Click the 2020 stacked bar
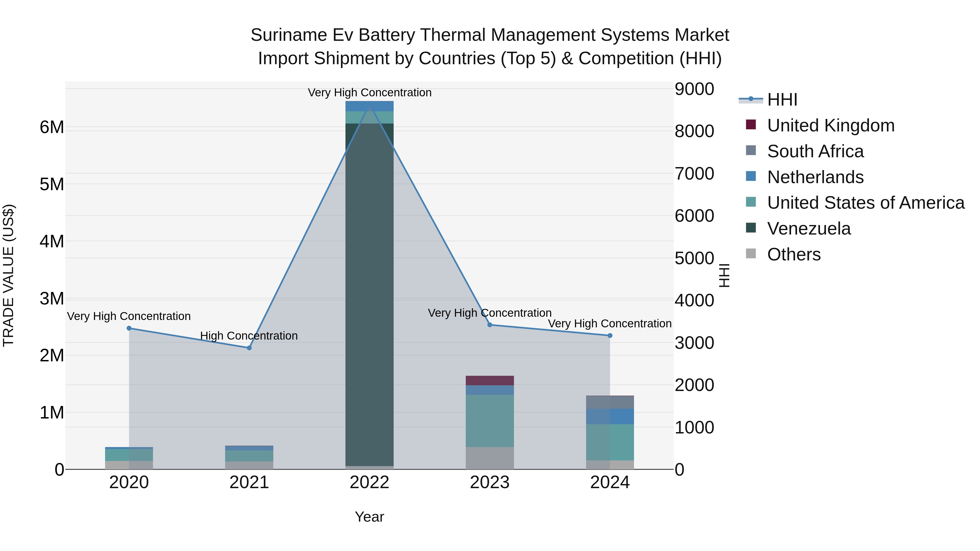The height and width of the screenshot is (551, 980). click(x=129, y=458)
